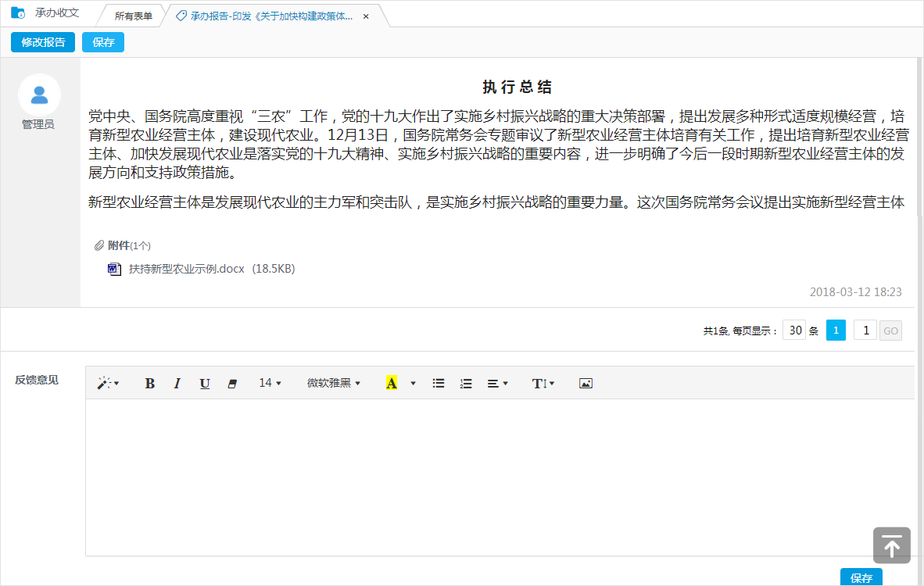Click the 修改报告 button
Viewport: 924px width, 586px height.
pos(42,41)
